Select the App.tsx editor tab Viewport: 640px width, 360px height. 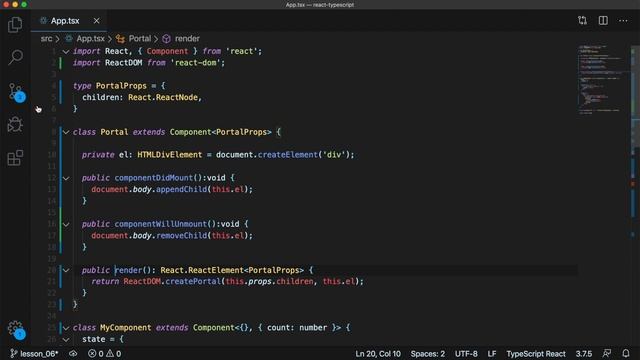point(69,21)
